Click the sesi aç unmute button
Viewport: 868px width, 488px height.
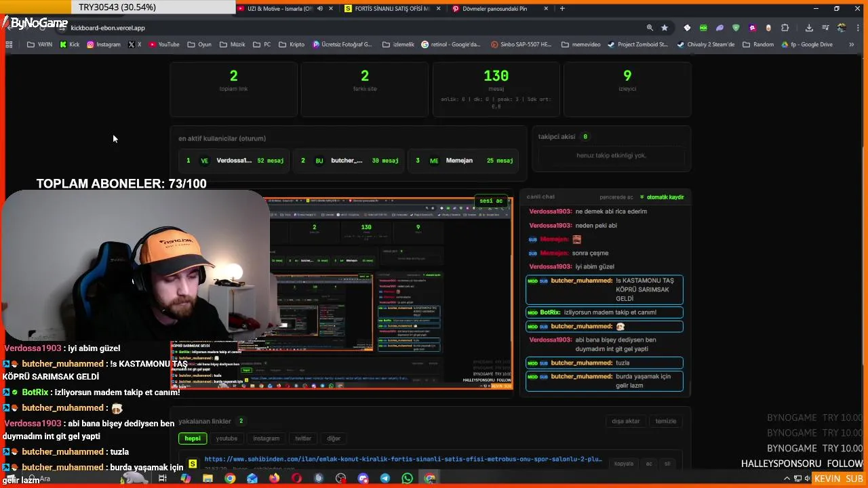[491, 201]
